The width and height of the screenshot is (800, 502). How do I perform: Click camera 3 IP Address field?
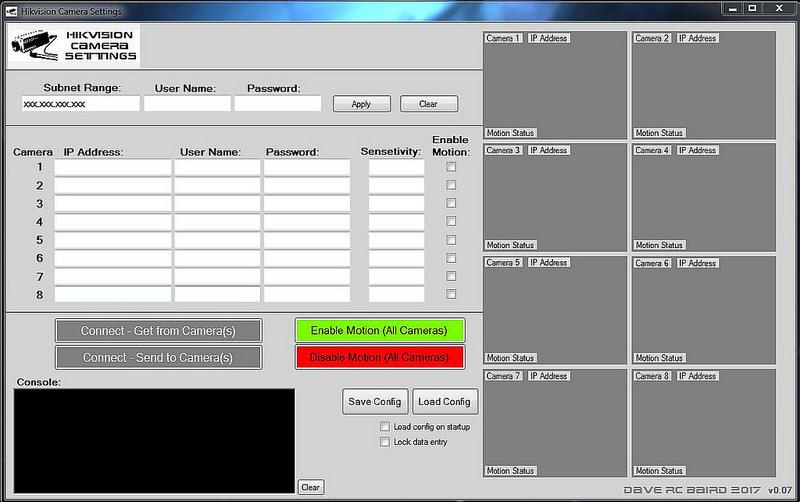tap(113, 204)
